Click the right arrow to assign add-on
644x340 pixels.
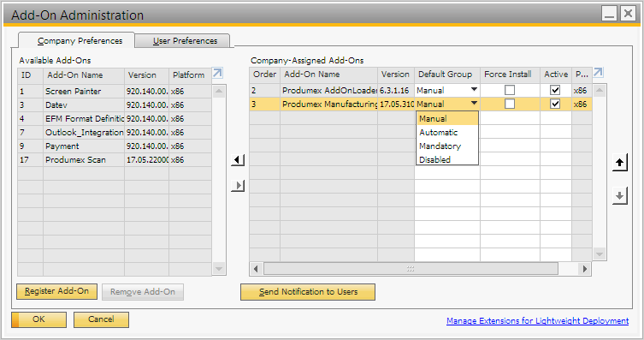pyautogui.click(x=238, y=186)
